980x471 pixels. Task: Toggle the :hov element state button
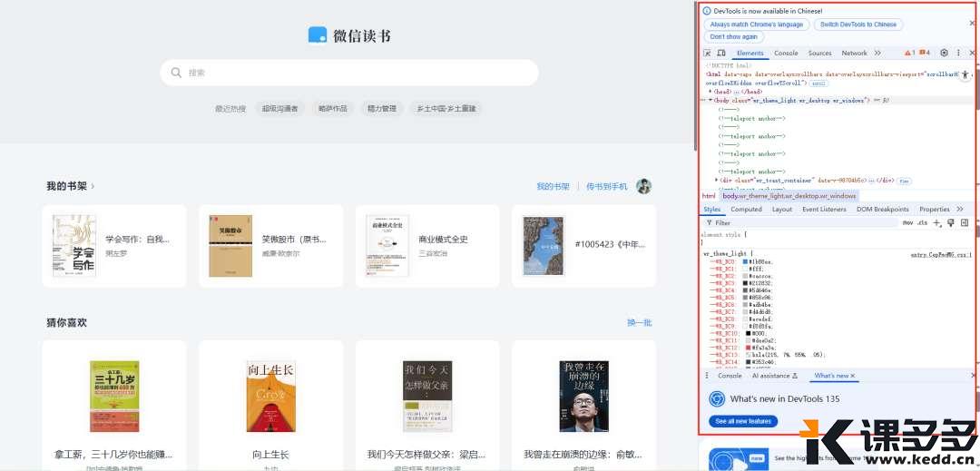click(908, 223)
